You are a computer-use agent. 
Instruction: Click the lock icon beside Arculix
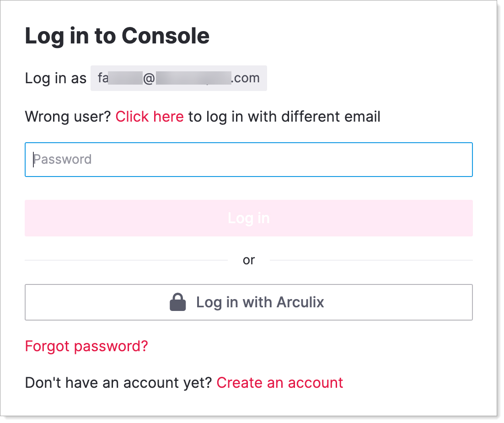point(177,302)
